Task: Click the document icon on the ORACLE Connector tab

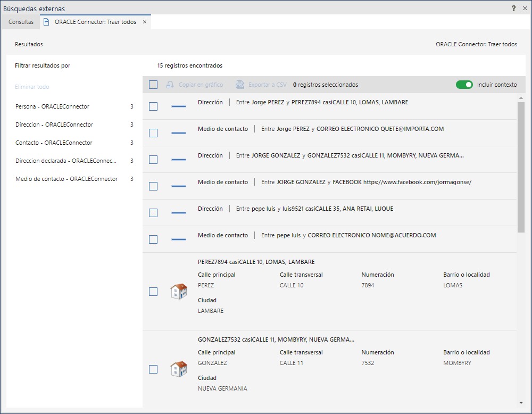Action: pos(47,22)
